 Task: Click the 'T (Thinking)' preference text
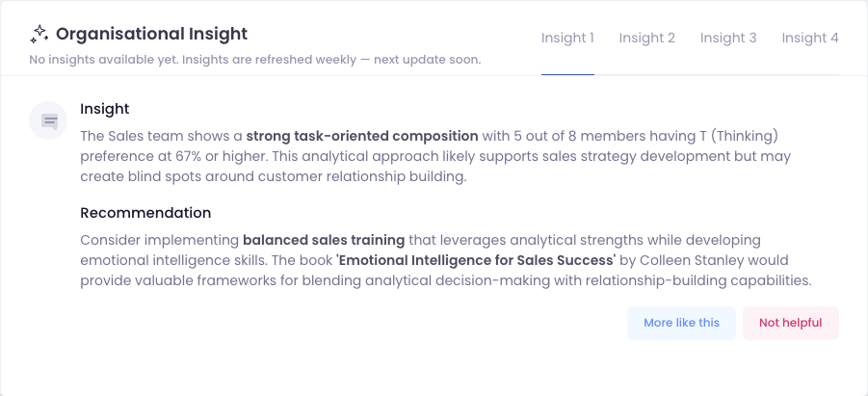click(735, 136)
